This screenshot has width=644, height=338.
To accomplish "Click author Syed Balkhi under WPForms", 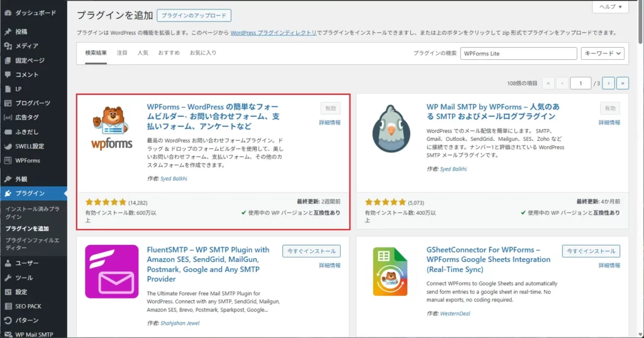I will click(174, 179).
